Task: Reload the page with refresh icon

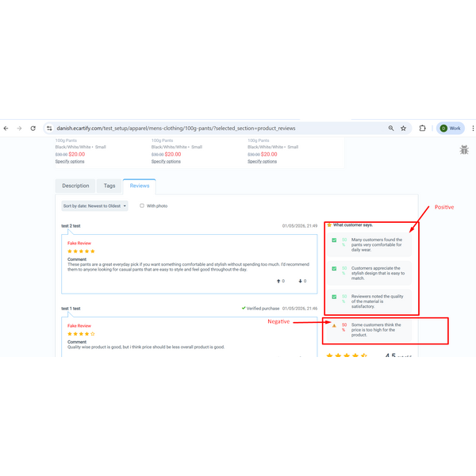Action: pyautogui.click(x=33, y=128)
